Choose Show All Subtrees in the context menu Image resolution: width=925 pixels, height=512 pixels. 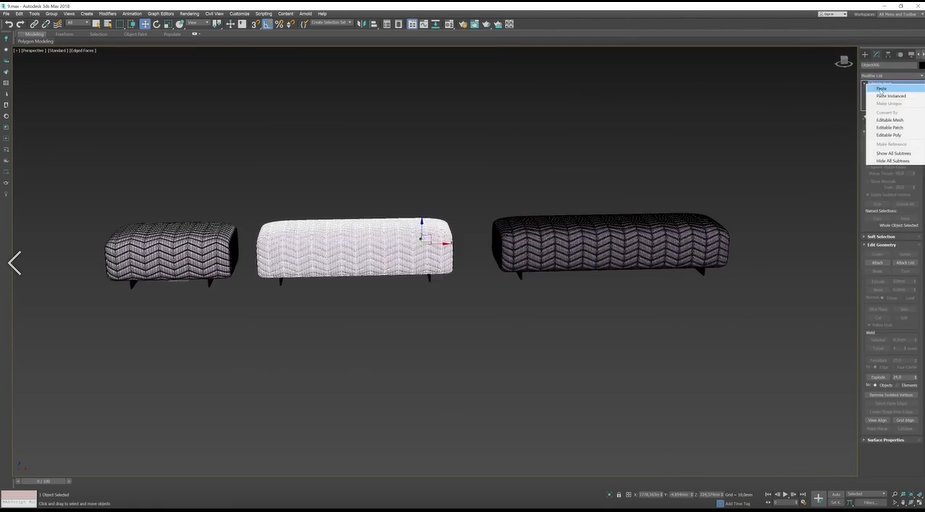pos(895,153)
